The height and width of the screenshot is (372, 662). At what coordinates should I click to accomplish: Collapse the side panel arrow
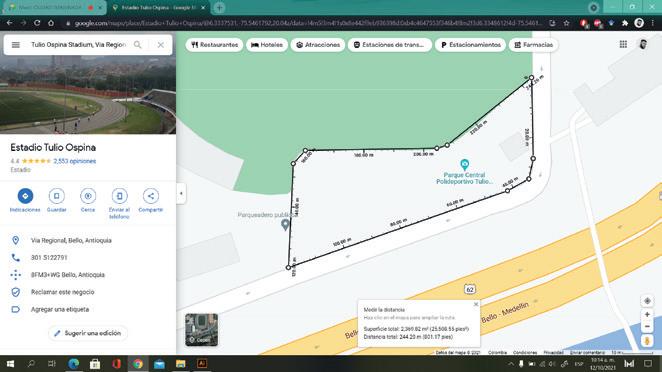pyautogui.click(x=181, y=194)
